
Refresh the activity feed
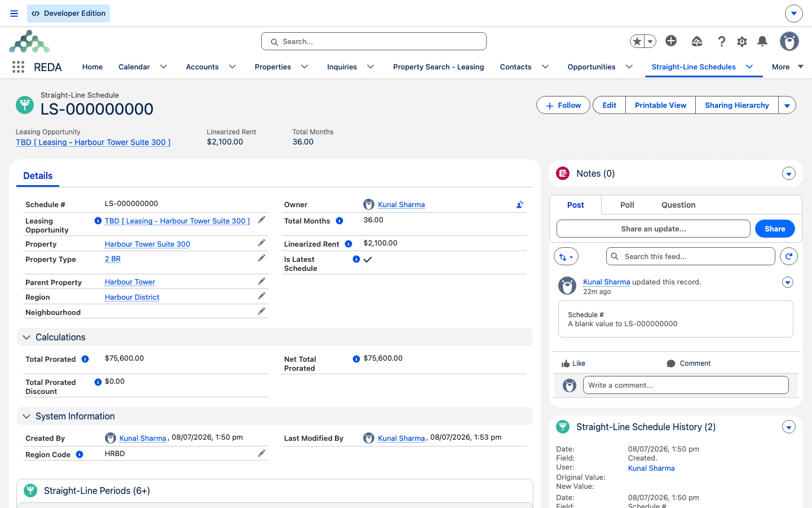789,256
